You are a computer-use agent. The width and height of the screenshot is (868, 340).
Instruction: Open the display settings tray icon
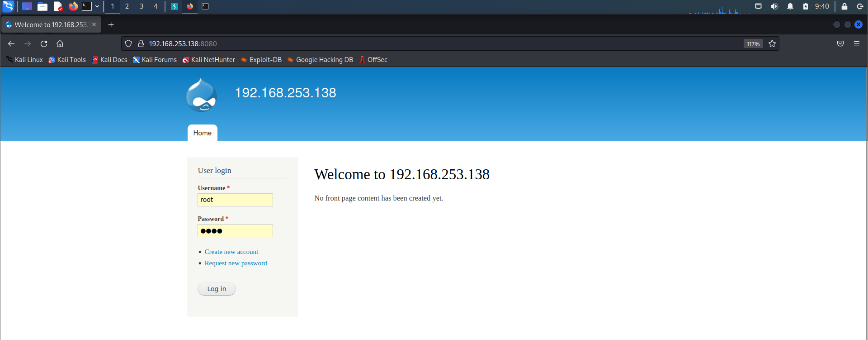click(x=759, y=6)
